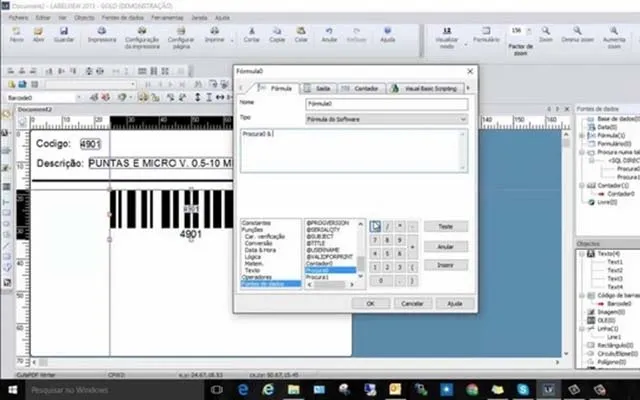Click the keypad 0 button
This screenshot has height=400, width=640.
381,281
